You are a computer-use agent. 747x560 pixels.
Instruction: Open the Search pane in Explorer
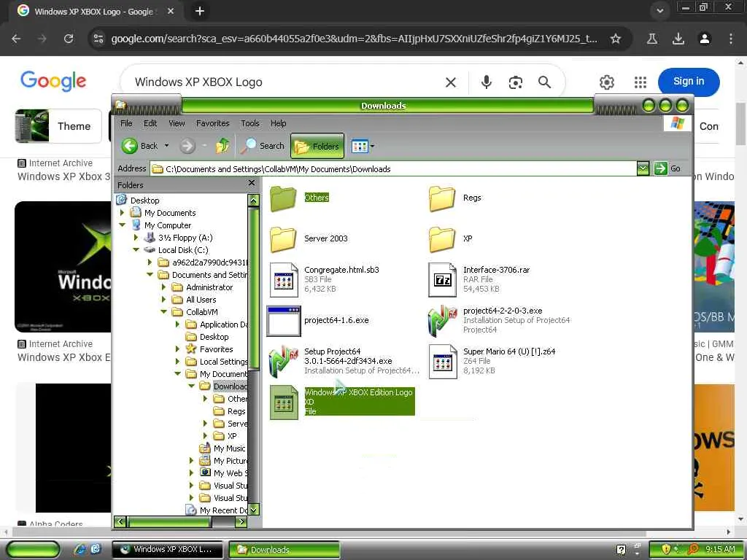pyautogui.click(x=262, y=146)
